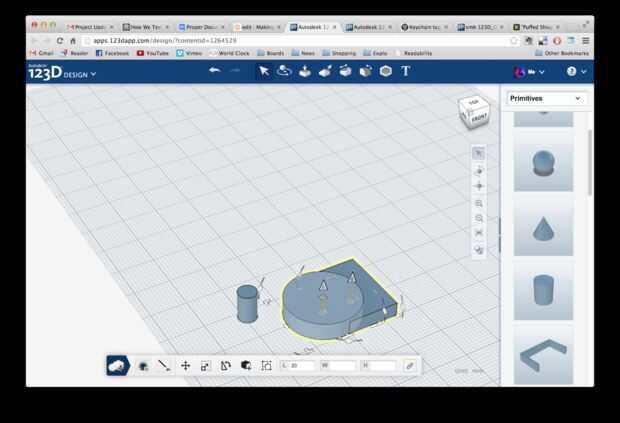
Task: Select the Text tool (T icon)
Action: 406,71
